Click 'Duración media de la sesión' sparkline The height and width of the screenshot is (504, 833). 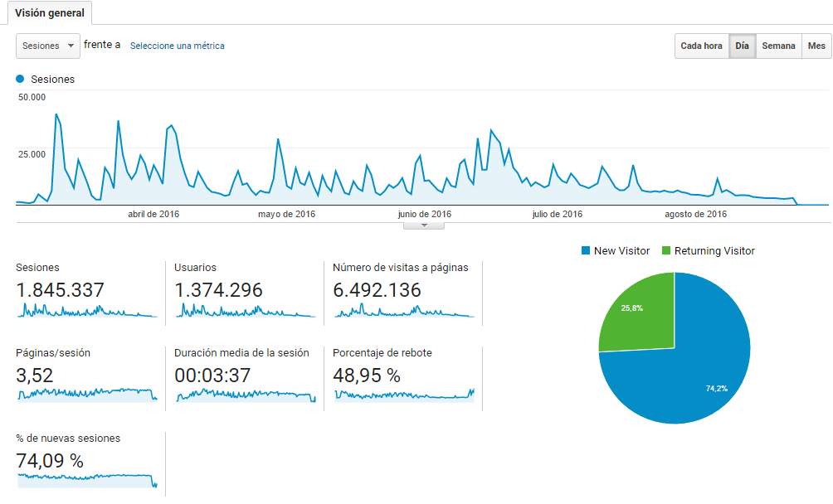[x=245, y=395]
